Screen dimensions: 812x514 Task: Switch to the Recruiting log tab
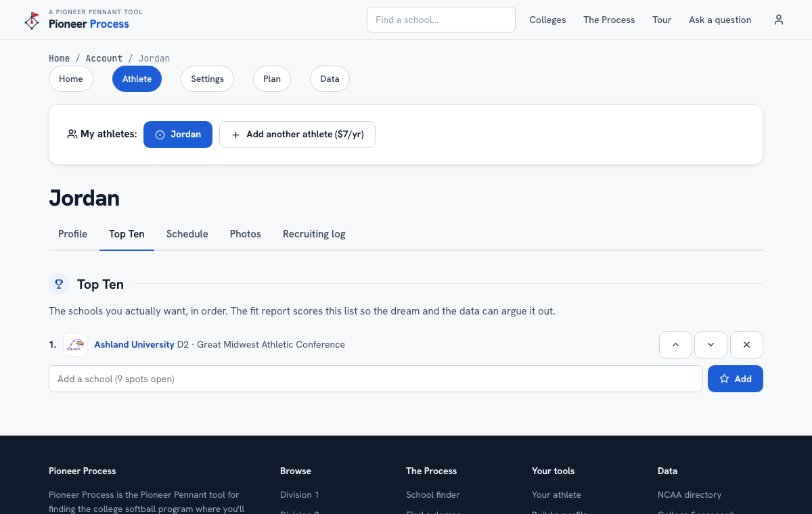point(314,234)
